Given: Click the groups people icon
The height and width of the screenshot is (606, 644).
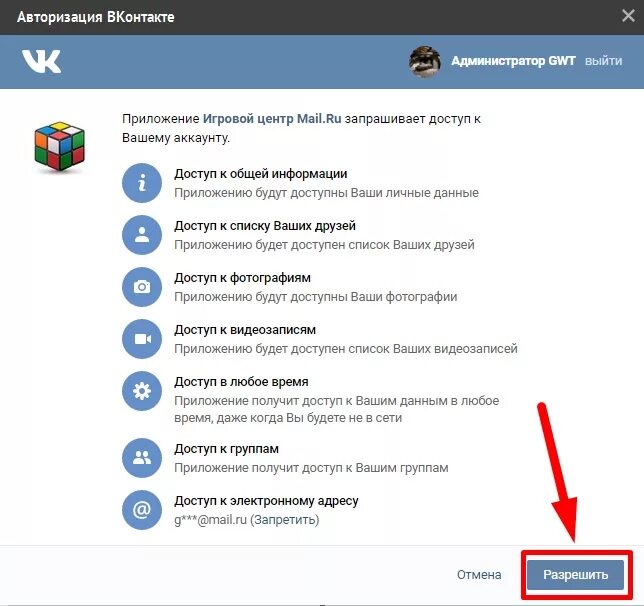Looking at the screenshot, I should coord(142,458).
